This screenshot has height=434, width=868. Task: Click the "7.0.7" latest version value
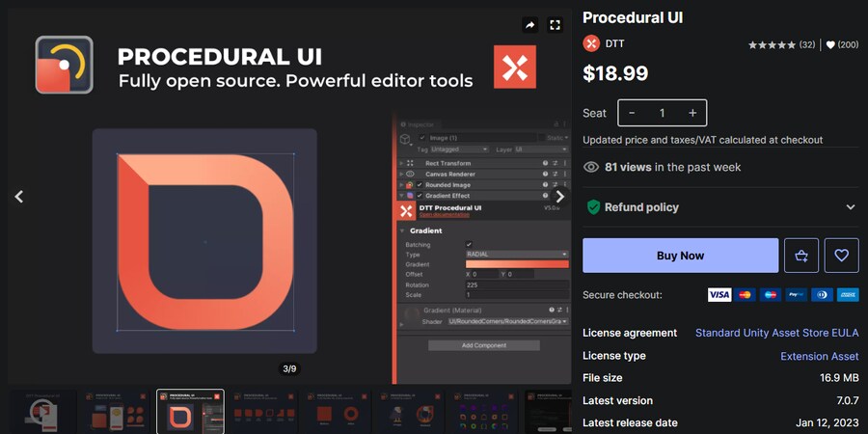click(848, 401)
